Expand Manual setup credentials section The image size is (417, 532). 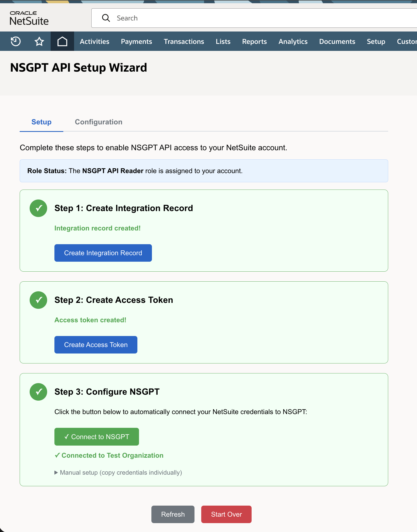(119, 472)
